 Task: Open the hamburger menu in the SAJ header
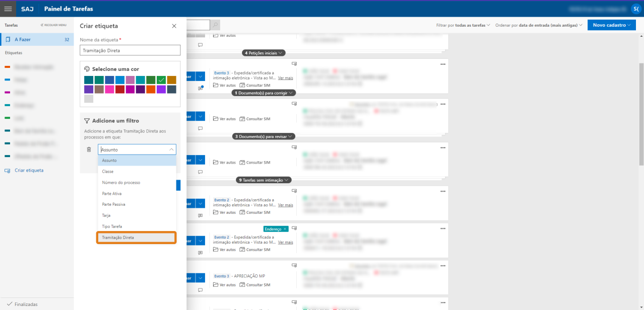click(8, 9)
